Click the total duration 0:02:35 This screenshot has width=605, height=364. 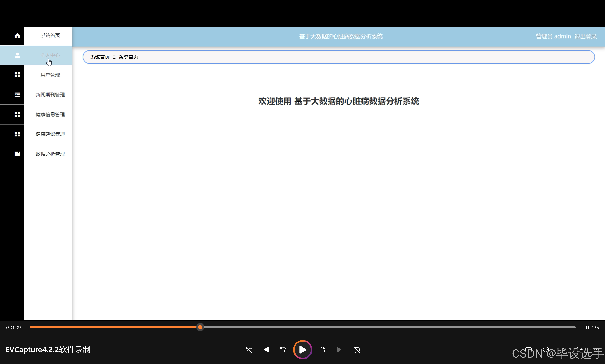point(591,327)
